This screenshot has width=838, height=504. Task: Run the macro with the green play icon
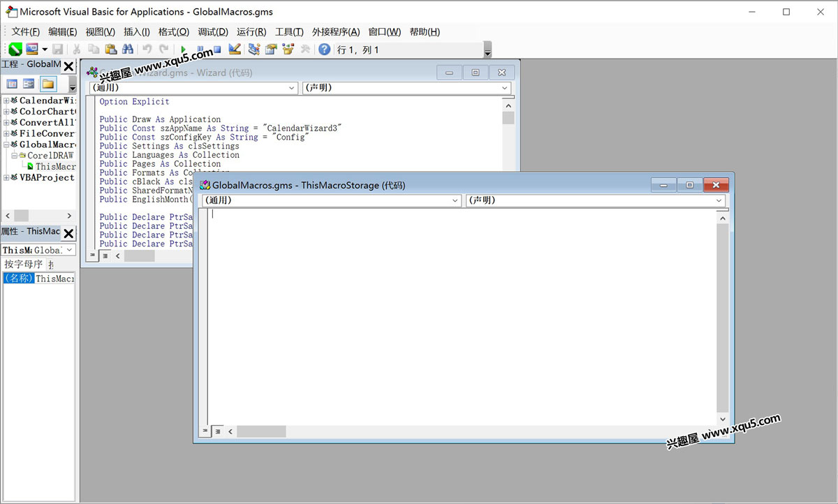183,50
